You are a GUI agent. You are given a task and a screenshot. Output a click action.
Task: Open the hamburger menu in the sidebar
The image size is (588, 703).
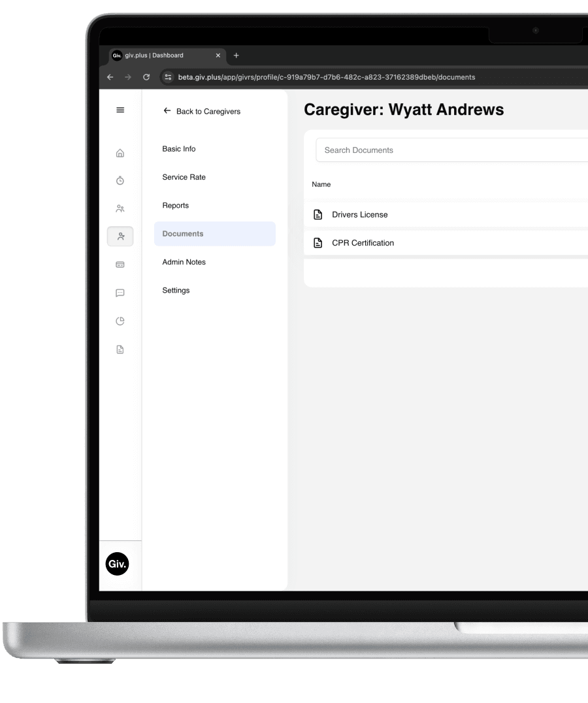(x=120, y=110)
